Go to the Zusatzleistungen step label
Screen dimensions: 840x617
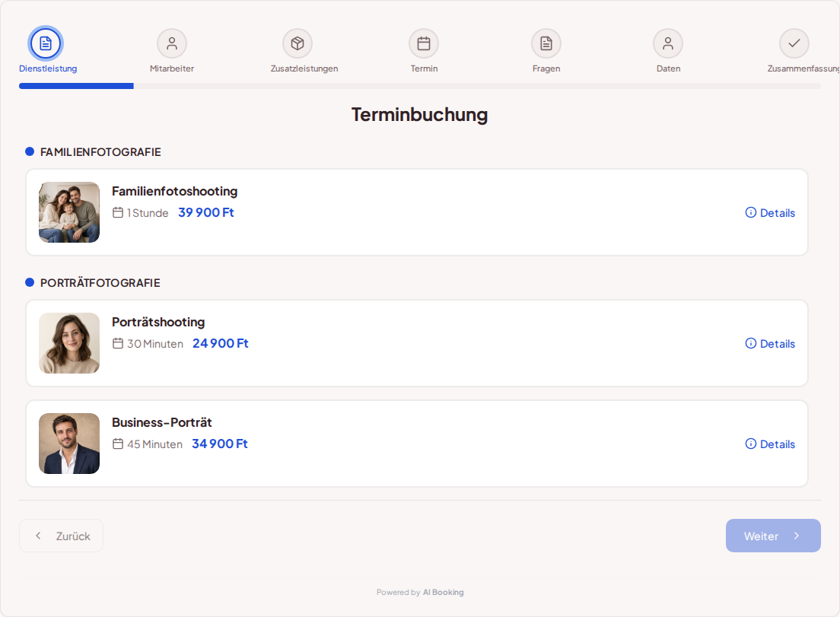click(x=304, y=68)
